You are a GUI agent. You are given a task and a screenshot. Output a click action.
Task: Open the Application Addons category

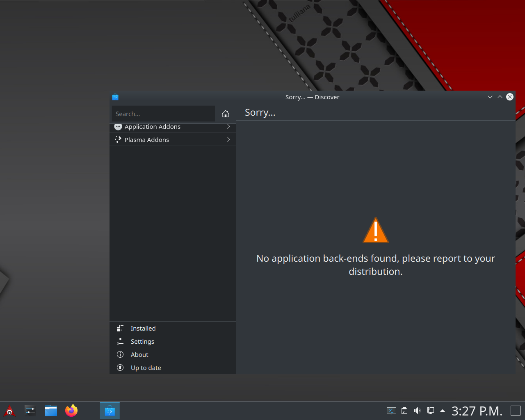[x=173, y=127]
